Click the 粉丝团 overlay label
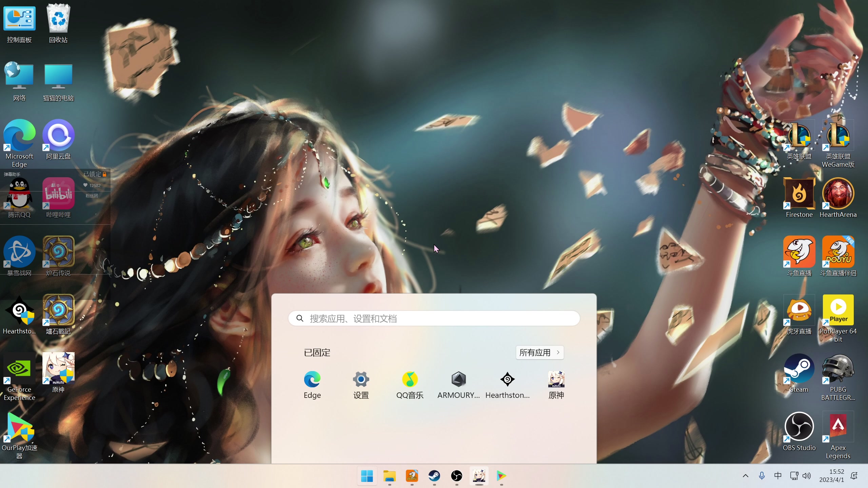This screenshot has height=488, width=868. pos(92,196)
